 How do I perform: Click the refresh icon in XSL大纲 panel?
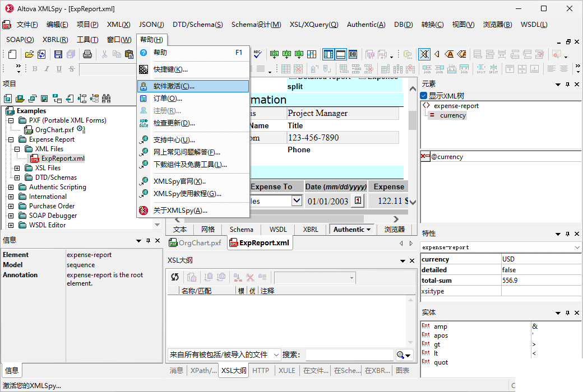[x=175, y=277]
